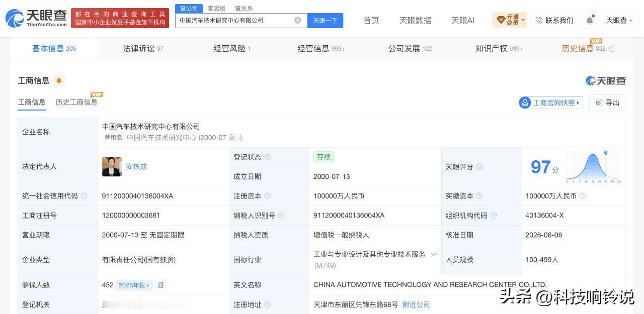
Task: Select the 查关系 search tab
Action: tap(244, 9)
